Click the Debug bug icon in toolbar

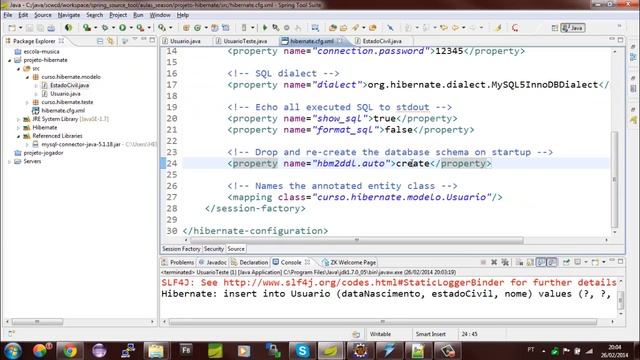[105, 28]
